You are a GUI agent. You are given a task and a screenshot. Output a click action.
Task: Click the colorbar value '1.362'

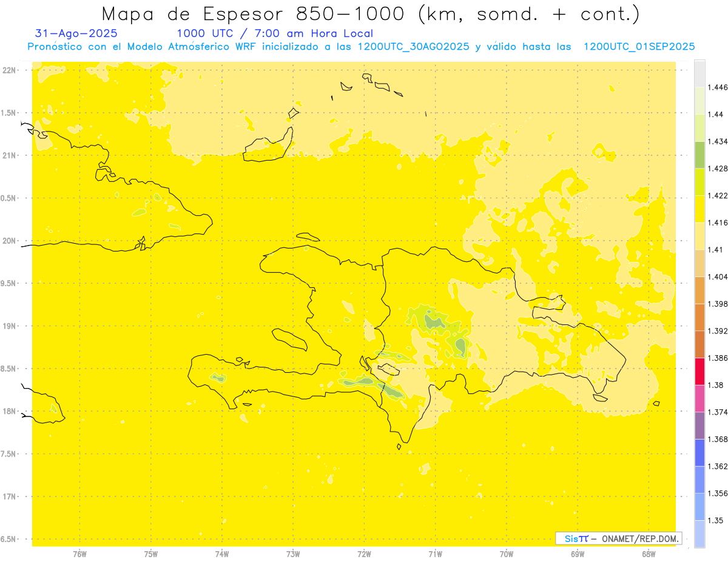718,466
